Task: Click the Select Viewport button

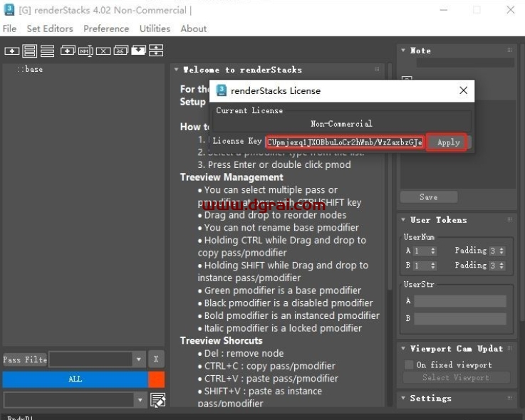Action: (x=456, y=377)
